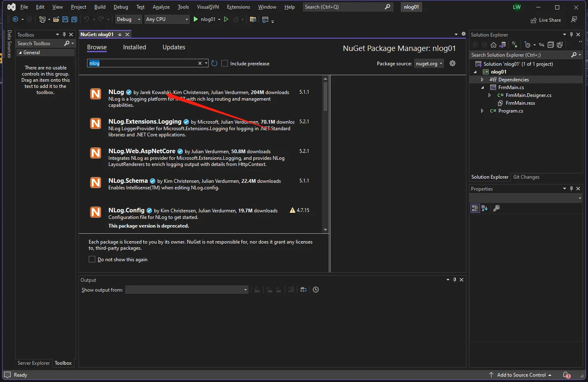Open Debug configuration dropdown
This screenshot has width=588, height=382.
point(129,19)
